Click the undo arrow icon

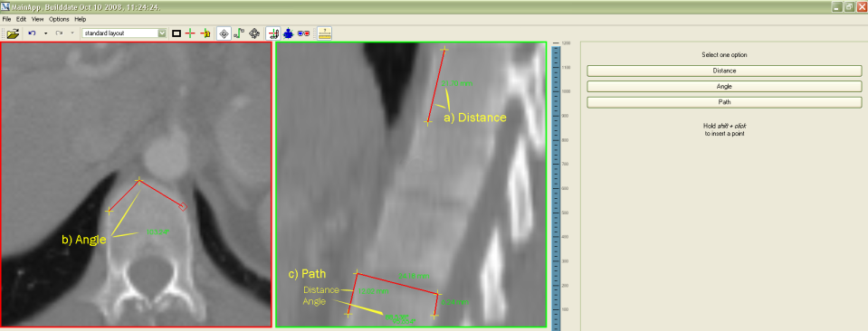tap(32, 33)
